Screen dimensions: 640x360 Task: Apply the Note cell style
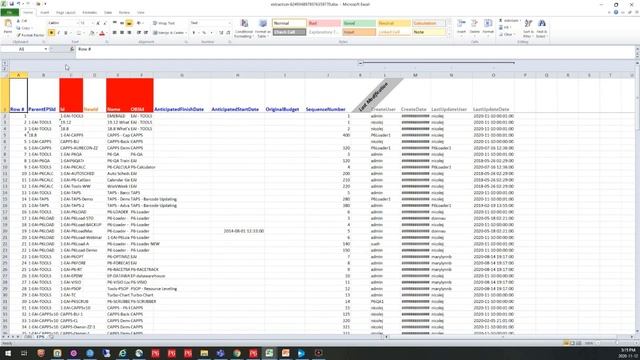point(429,32)
